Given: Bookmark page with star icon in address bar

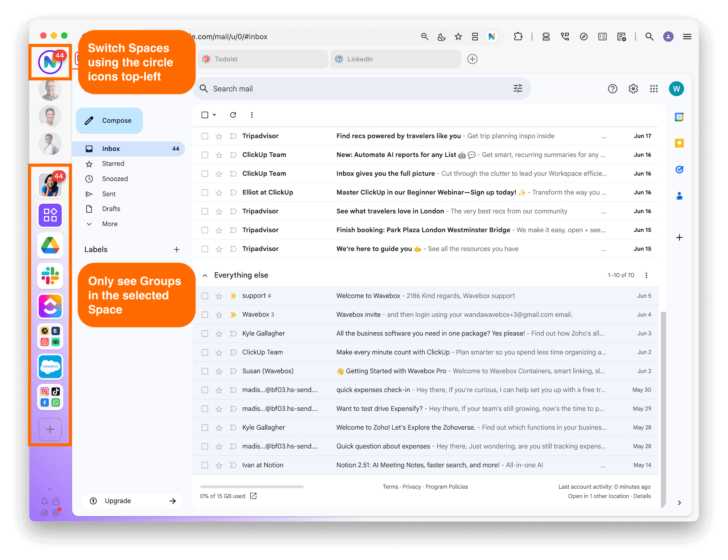Looking at the screenshot, I should (x=458, y=36).
